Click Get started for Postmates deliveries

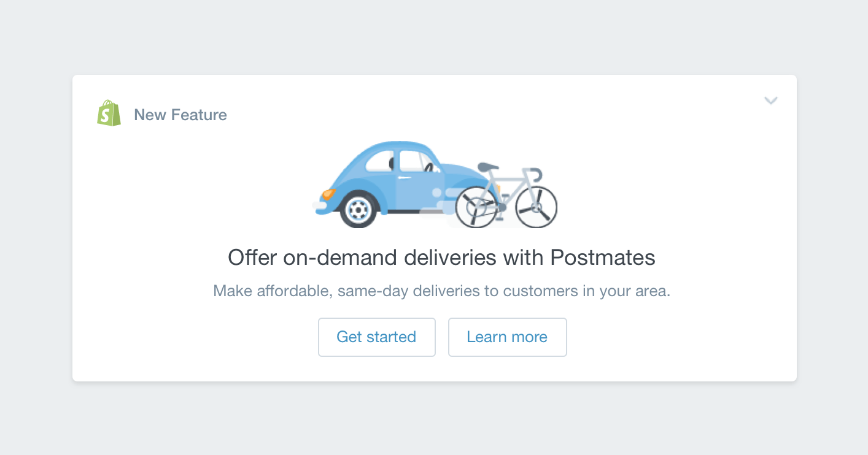(x=376, y=337)
